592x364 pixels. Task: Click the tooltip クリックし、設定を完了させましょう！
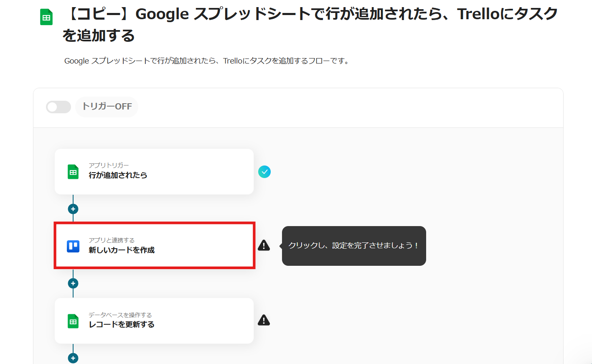point(354,246)
